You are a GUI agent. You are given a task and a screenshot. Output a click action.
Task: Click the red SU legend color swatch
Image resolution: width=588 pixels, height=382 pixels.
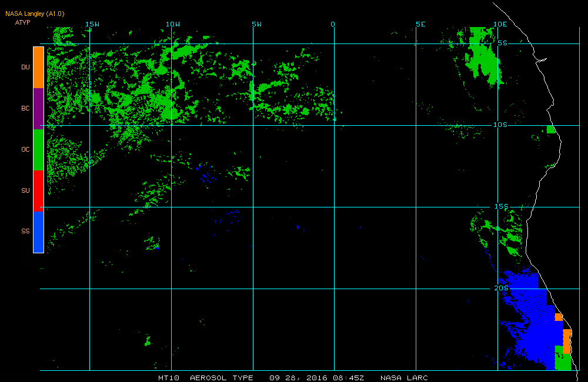coord(39,191)
